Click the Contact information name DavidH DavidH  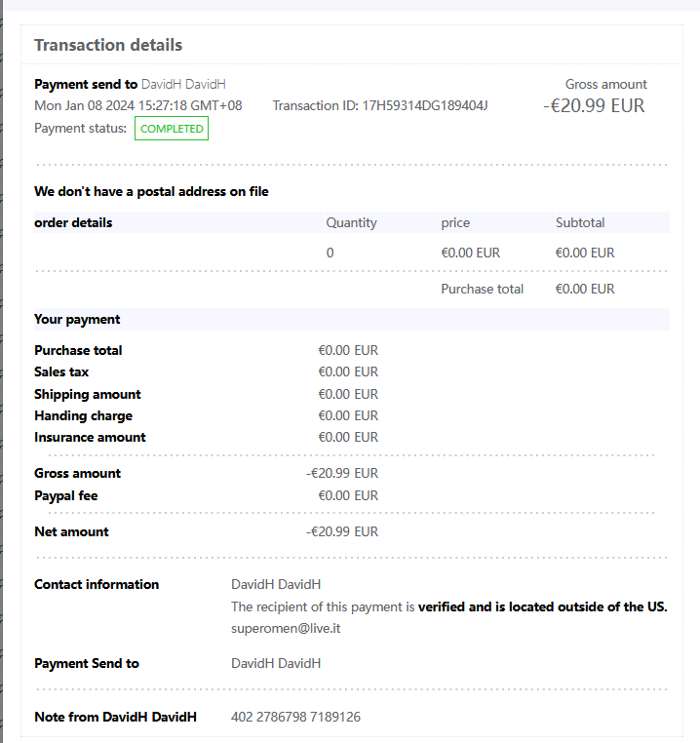276,584
